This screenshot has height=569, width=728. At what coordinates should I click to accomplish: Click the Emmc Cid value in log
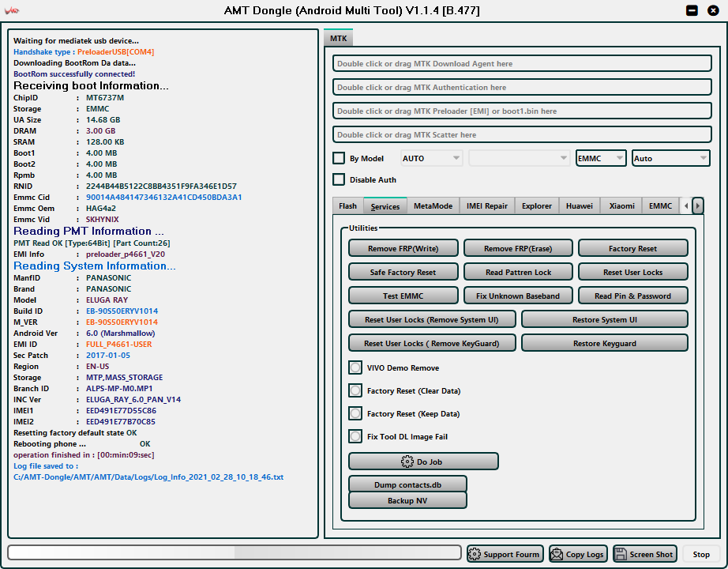pyautogui.click(x=164, y=197)
